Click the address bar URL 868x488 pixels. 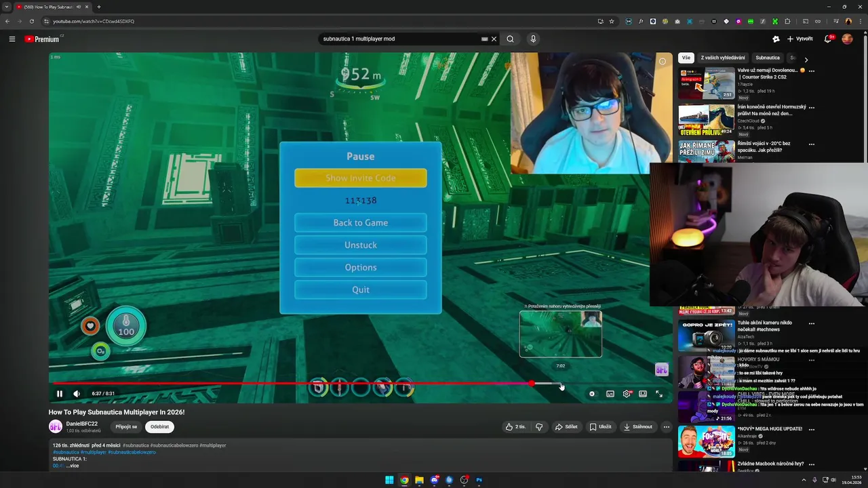click(x=94, y=21)
